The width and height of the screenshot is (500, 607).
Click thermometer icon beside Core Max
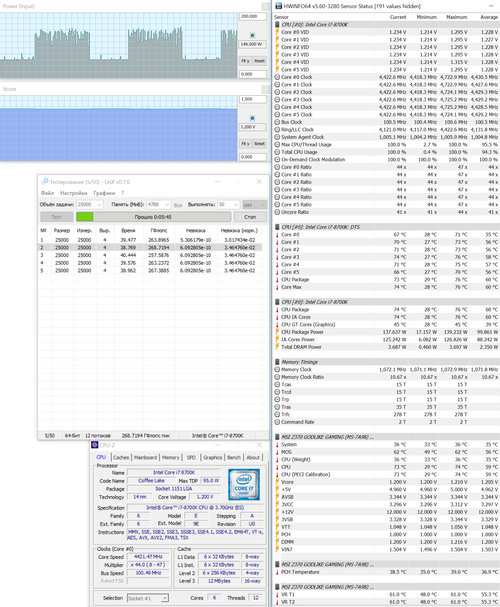[x=277, y=287]
